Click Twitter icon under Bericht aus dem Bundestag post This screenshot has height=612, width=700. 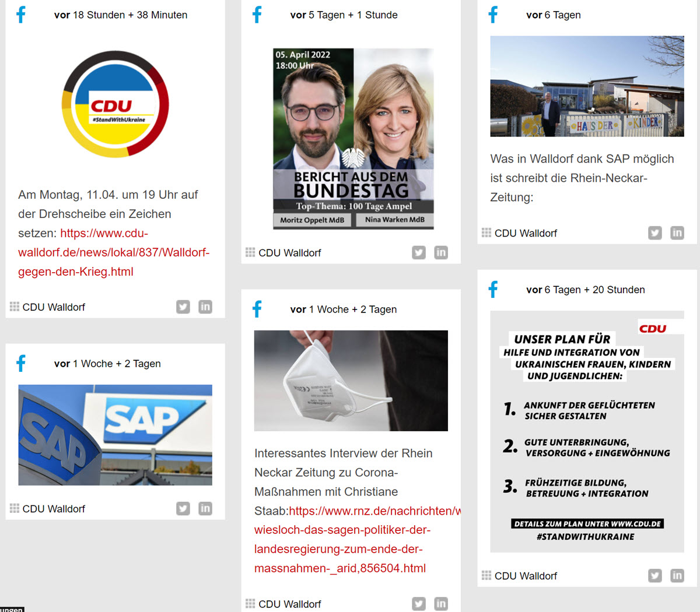pos(419,252)
